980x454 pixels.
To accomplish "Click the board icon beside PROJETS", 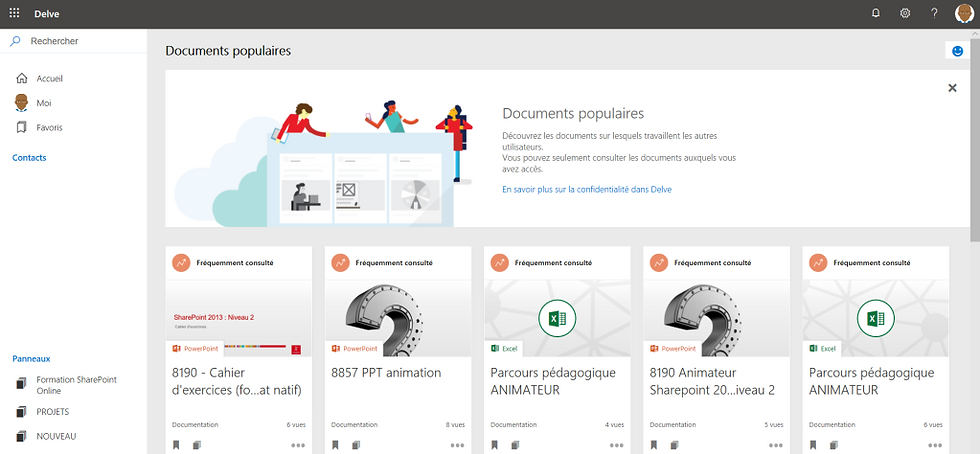I will click(x=21, y=412).
